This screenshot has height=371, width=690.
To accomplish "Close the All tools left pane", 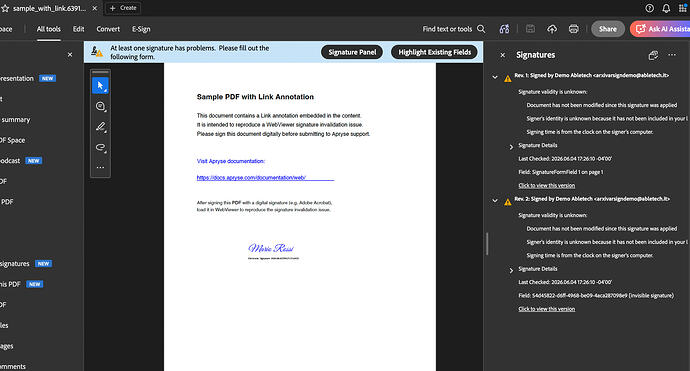I will coord(70,55).
